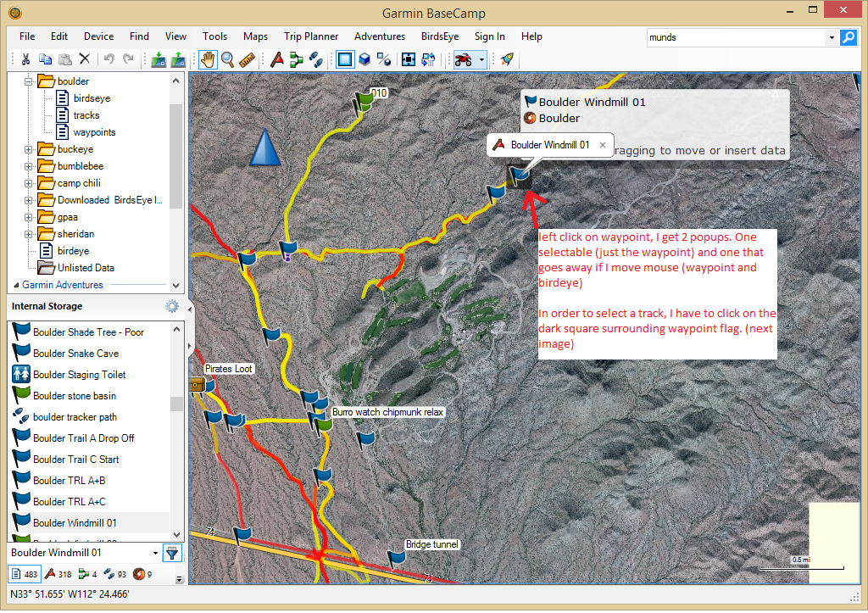The image size is (868, 613).
Task: Select Boulder Snake Cave in waypoint list
Action: 75,354
